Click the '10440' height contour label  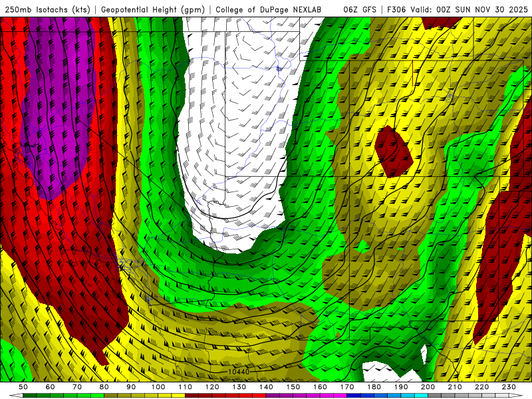pyautogui.click(x=239, y=372)
